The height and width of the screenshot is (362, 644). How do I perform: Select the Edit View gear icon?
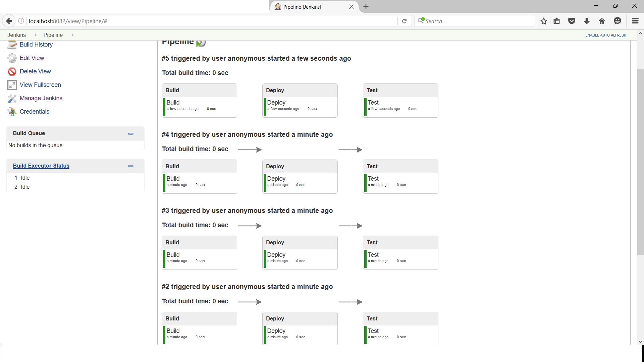tap(12, 58)
